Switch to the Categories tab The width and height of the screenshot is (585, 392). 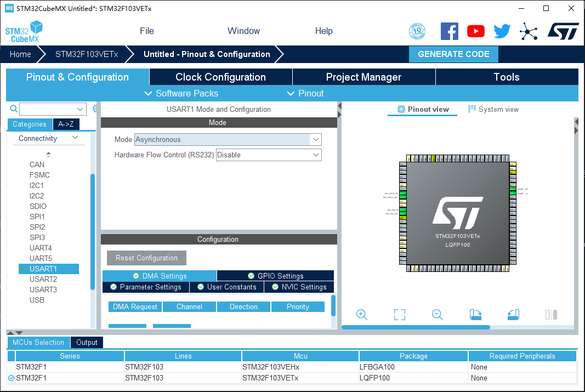(30, 124)
